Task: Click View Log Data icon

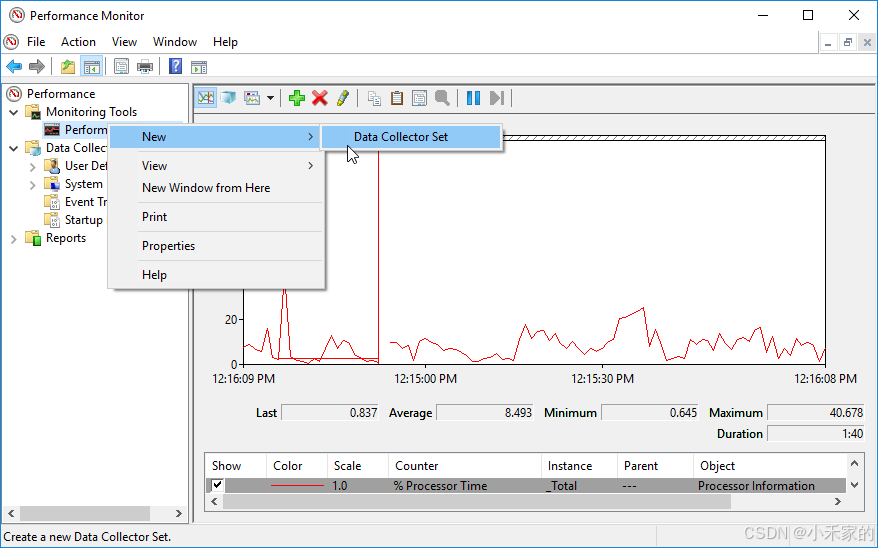Action: point(228,98)
